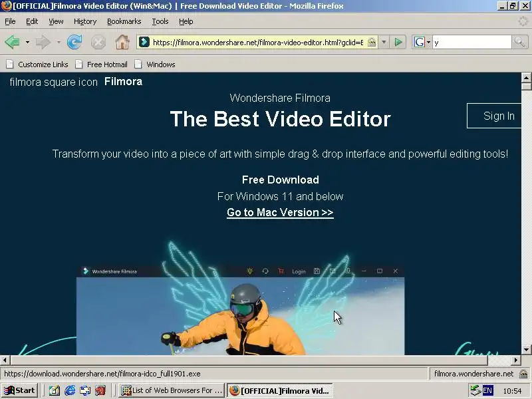The image size is (532, 399).
Task: Open the Edit menu
Action: pyautogui.click(x=32, y=21)
